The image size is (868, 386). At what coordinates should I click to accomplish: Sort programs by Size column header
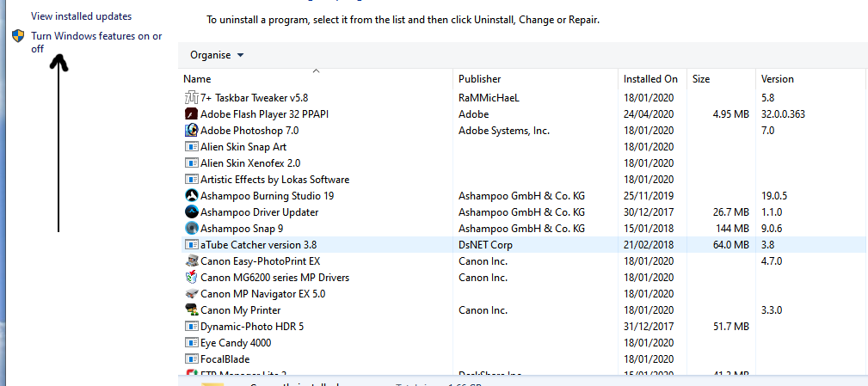tap(701, 79)
